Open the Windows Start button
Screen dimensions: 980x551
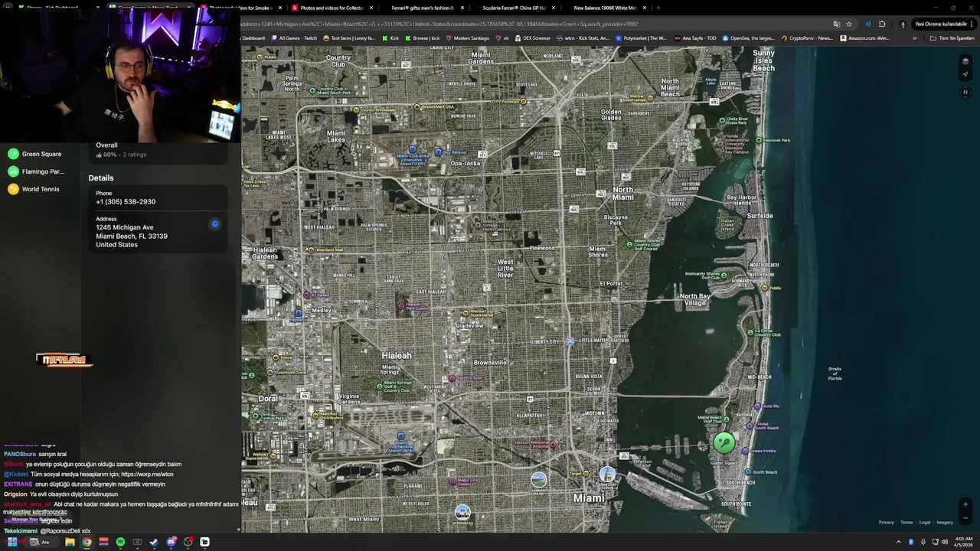tap(12, 542)
